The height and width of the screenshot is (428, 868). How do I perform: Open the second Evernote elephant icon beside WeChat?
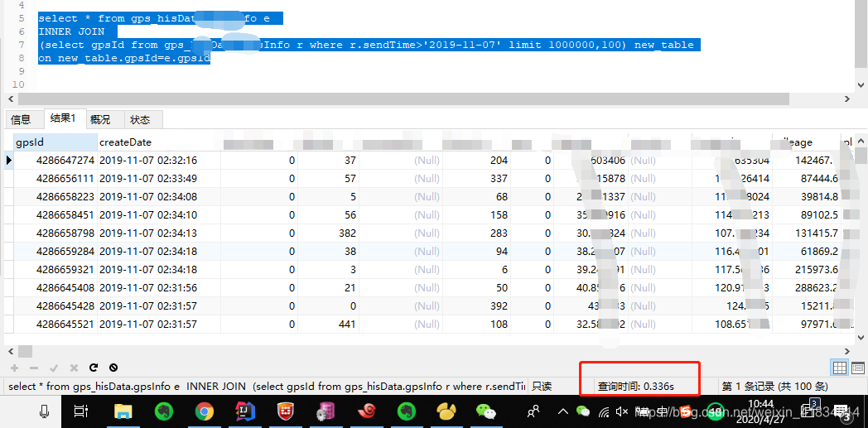pos(407,411)
